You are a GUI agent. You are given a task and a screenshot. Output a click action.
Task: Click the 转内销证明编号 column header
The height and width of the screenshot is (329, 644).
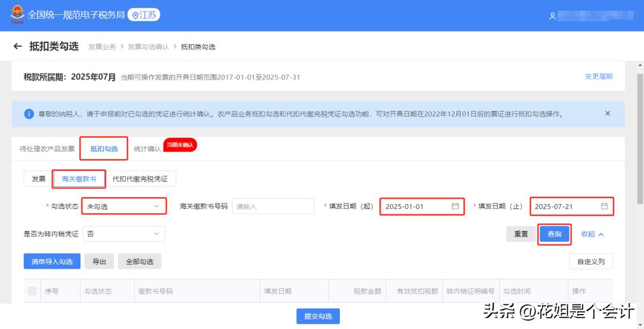470,291
